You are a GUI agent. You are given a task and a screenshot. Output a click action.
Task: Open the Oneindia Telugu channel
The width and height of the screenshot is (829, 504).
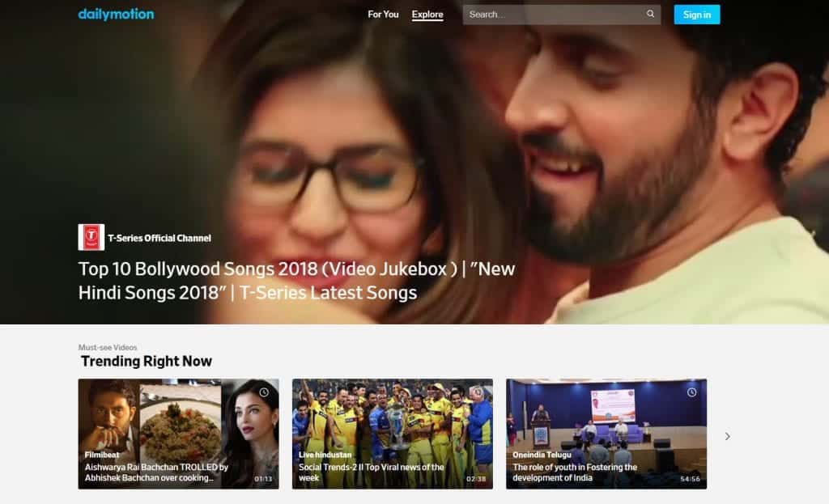tap(543, 454)
